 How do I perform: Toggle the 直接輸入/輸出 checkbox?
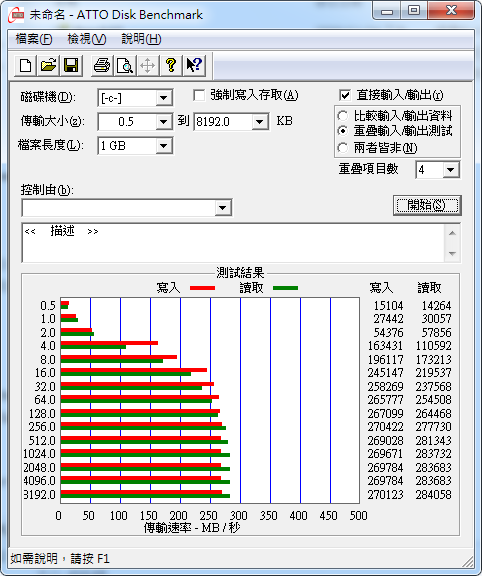coord(345,96)
